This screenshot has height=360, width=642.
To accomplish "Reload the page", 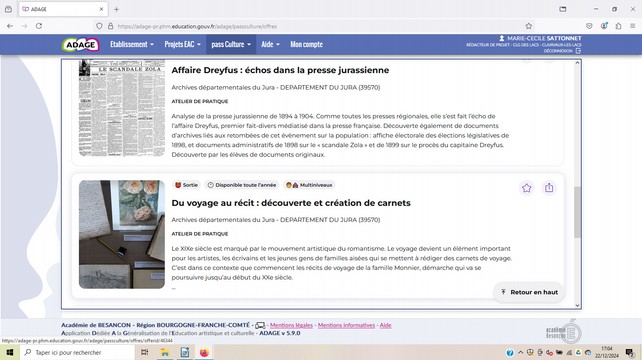I will [x=39, y=26].
